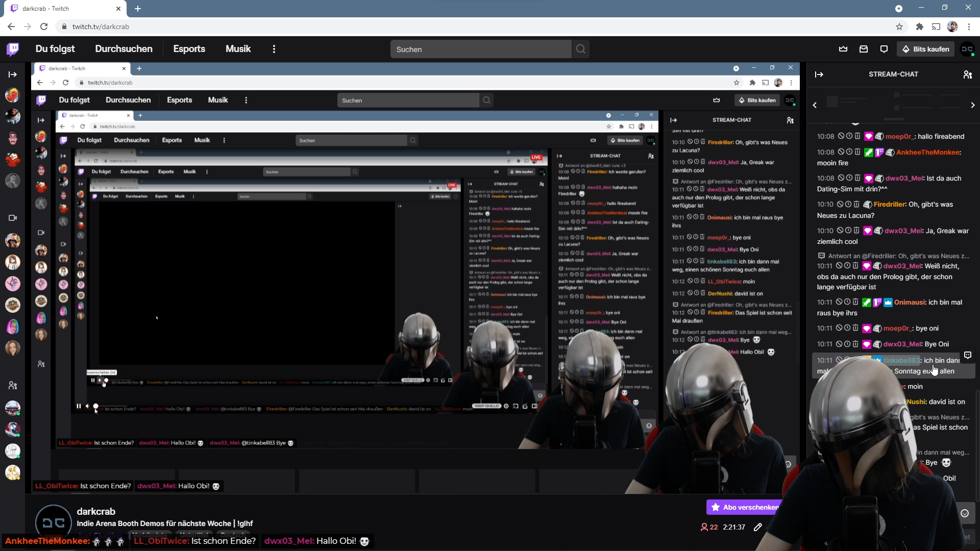980x551 pixels.
Task: Collapse the stream chat panel
Action: click(819, 74)
